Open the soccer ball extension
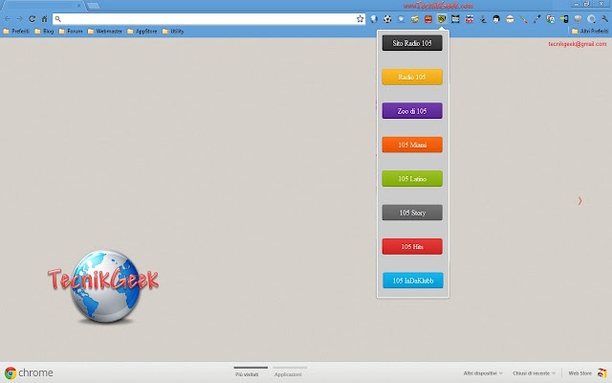This screenshot has width=612, height=383. coord(387,19)
